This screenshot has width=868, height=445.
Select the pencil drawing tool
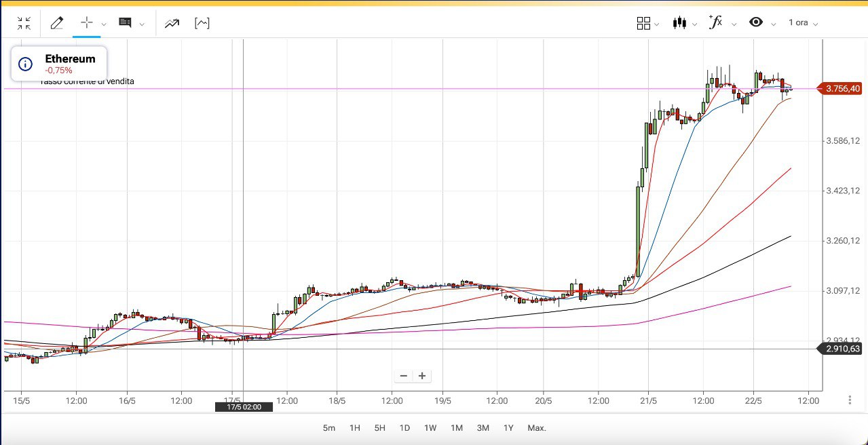click(56, 23)
